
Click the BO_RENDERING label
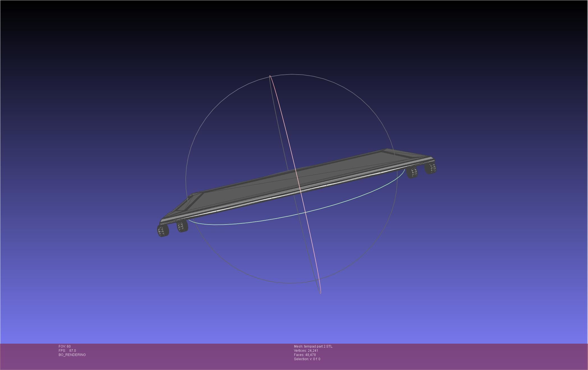click(x=72, y=355)
